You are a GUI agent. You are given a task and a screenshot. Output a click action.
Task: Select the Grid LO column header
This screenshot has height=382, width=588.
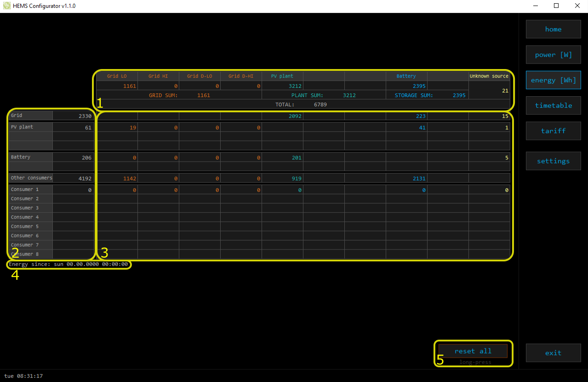(x=117, y=76)
